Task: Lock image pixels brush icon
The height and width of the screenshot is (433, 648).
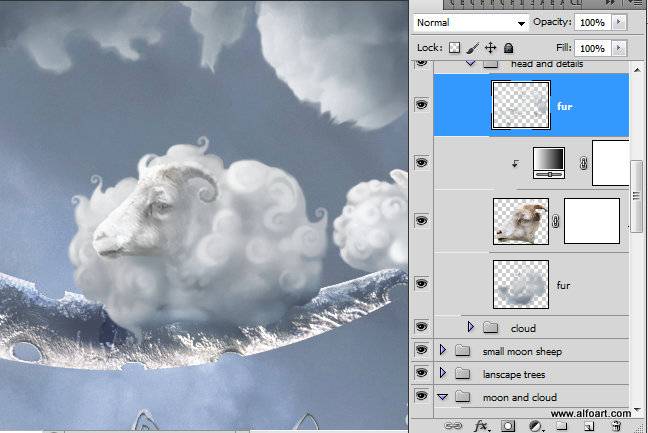Action: pyautogui.click(x=472, y=48)
